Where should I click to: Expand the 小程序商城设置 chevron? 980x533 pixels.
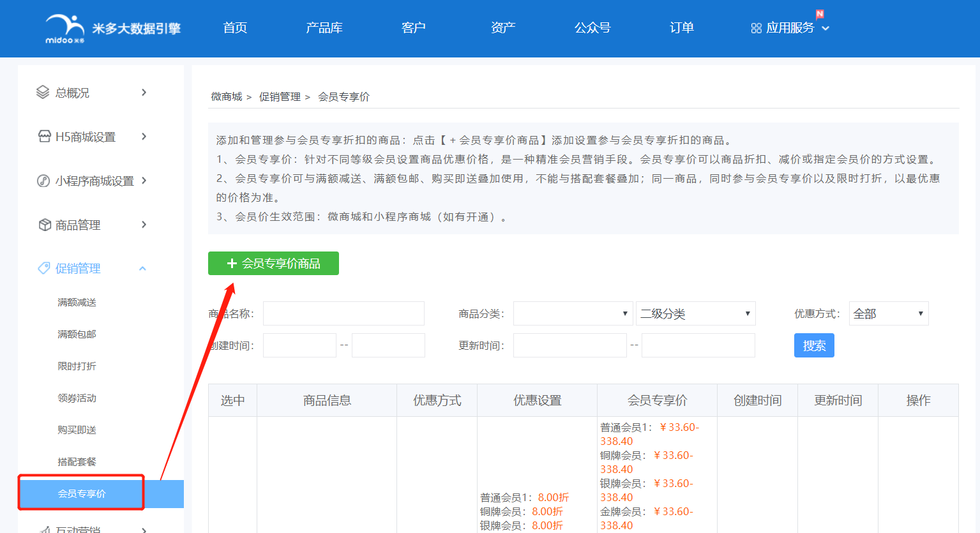144,181
